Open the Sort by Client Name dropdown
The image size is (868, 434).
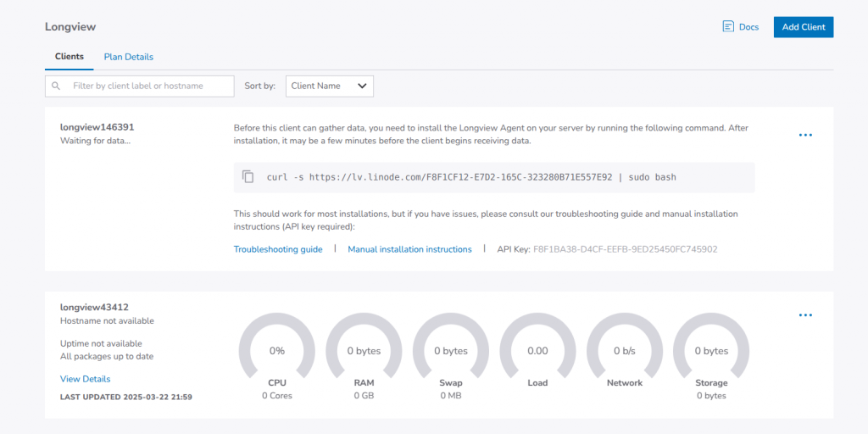[329, 86]
